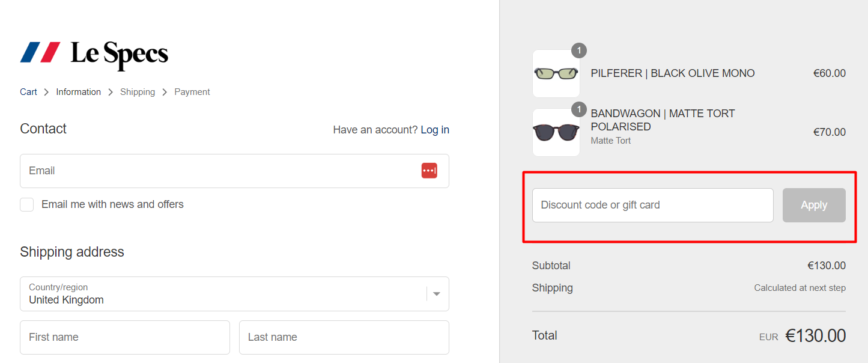This screenshot has width=868, height=363.
Task: Click into the First name field
Action: coord(125,337)
